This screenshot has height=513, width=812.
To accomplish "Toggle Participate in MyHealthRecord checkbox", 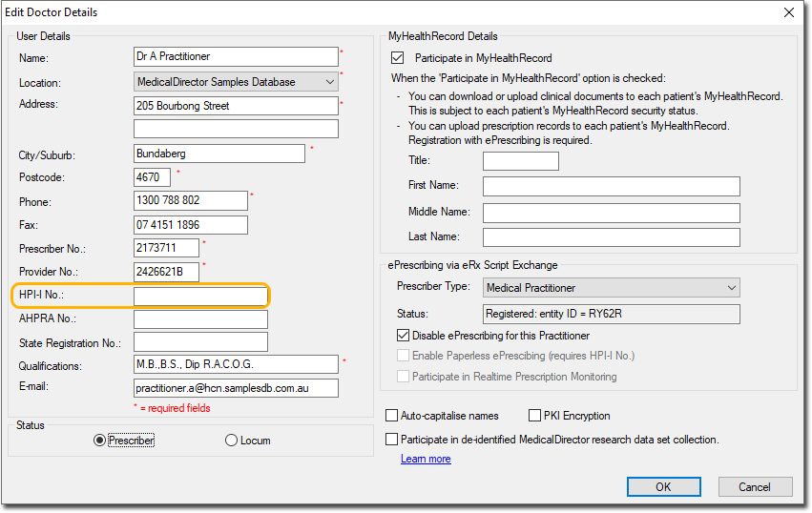I will click(x=399, y=58).
